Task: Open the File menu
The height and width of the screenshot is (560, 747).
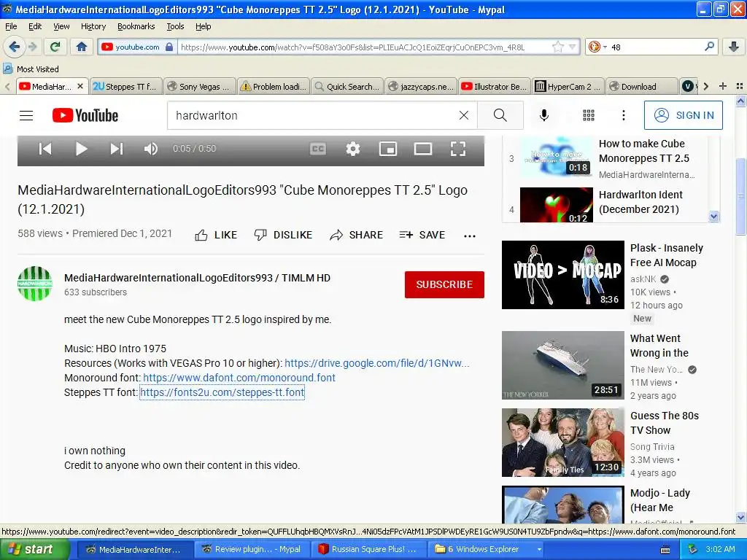Action: (11, 26)
